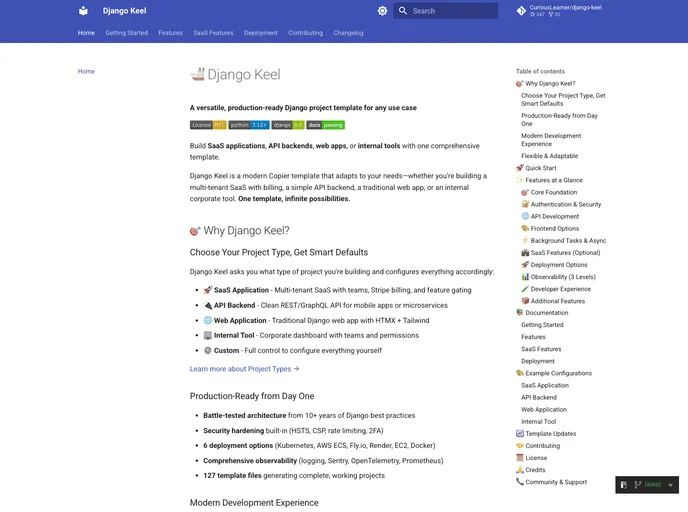Jump to Modern Development Experience in contents

coord(551,140)
